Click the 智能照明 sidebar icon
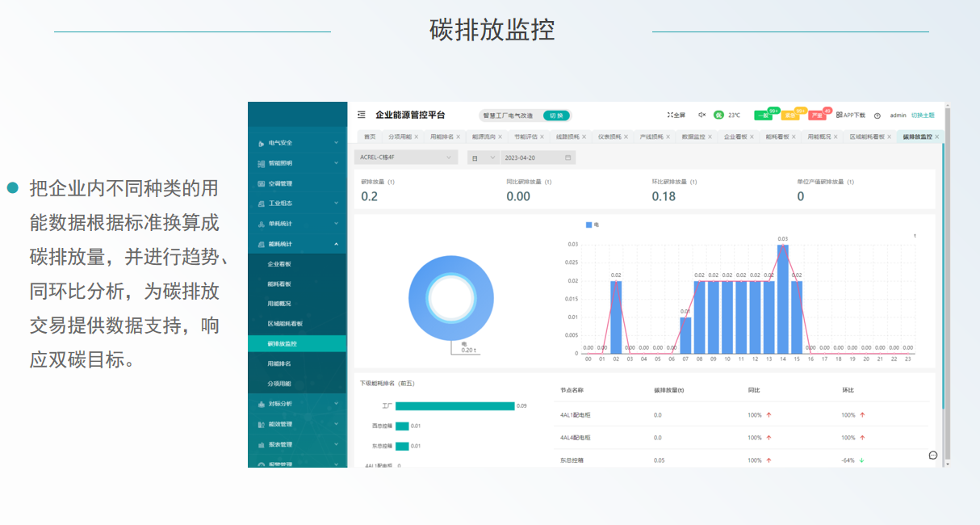 261,163
